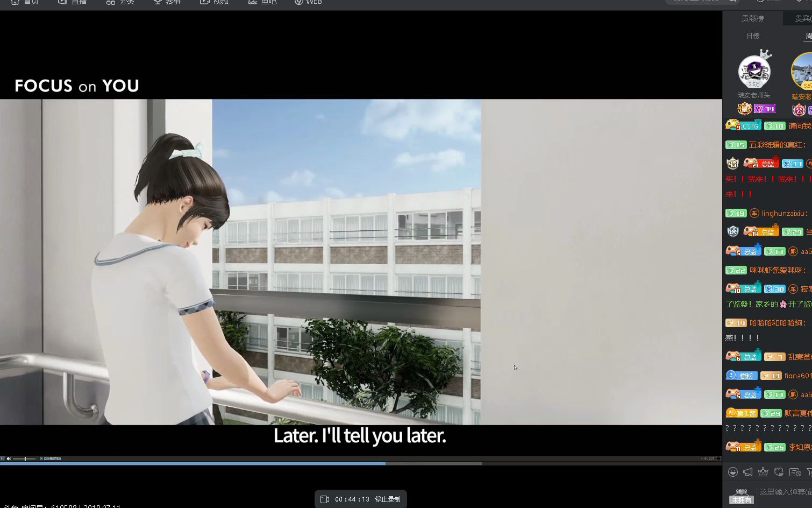812x508 pixels.
Task: Focus the 这里输入弹幕 input field
Action: point(785,492)
